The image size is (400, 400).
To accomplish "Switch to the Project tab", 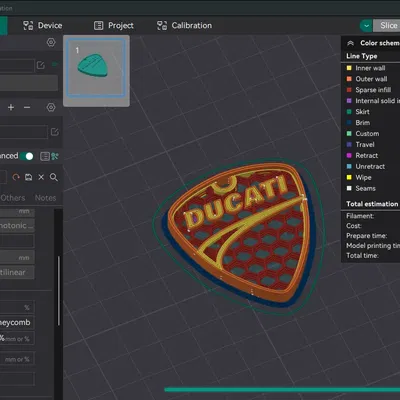I will [x=114, y=25].
